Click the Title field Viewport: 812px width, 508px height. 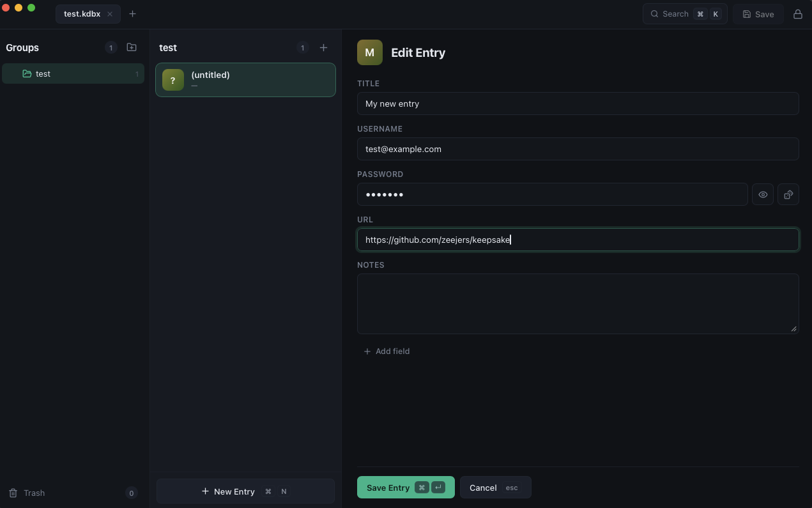[x=578, y=104]
